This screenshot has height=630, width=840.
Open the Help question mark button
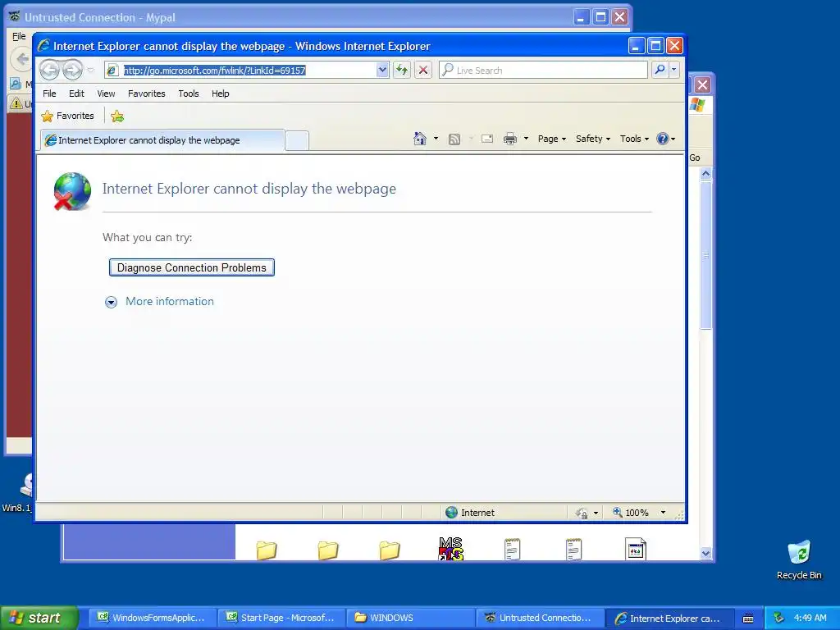tap(666, 139)
